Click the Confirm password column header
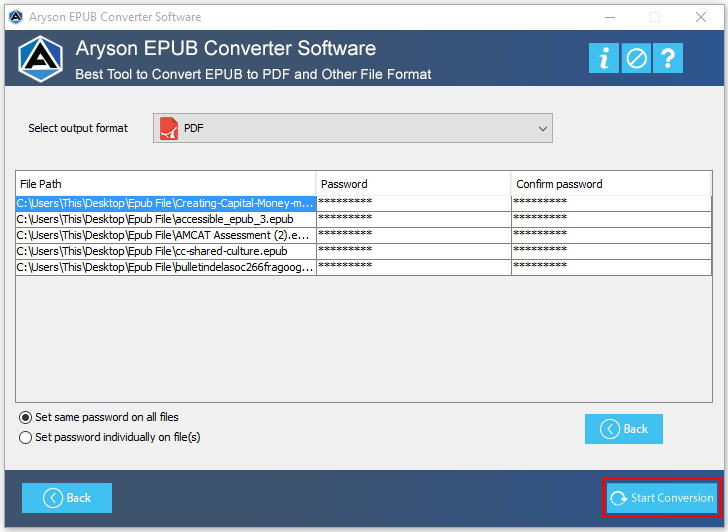The height and width of the screenshot is (532, 728). click(x=611, y=184)
